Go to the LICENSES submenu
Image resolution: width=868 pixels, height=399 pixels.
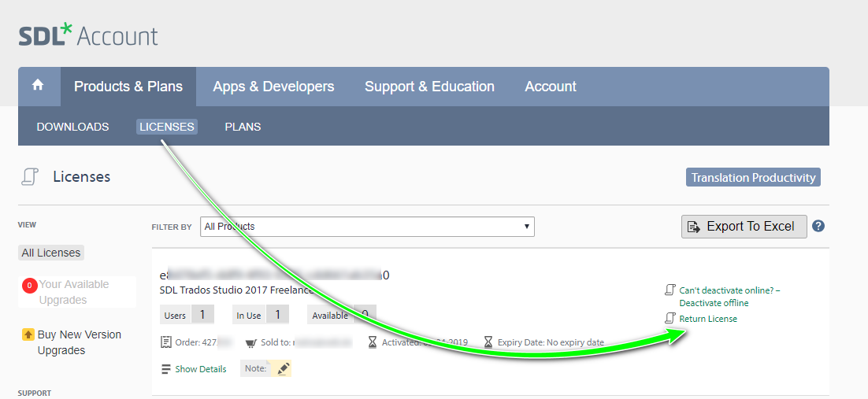[x=167, y=127]
